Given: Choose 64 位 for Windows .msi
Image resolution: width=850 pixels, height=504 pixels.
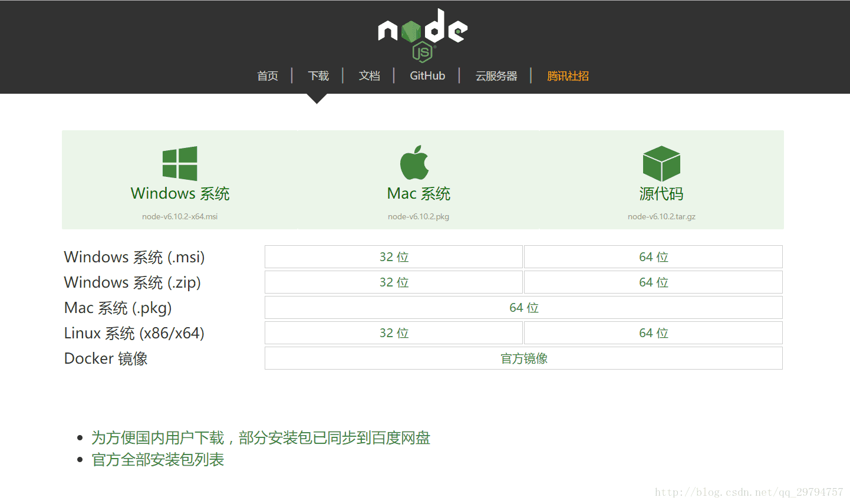Looking at the screenshot, I should (x=653, y=257).
